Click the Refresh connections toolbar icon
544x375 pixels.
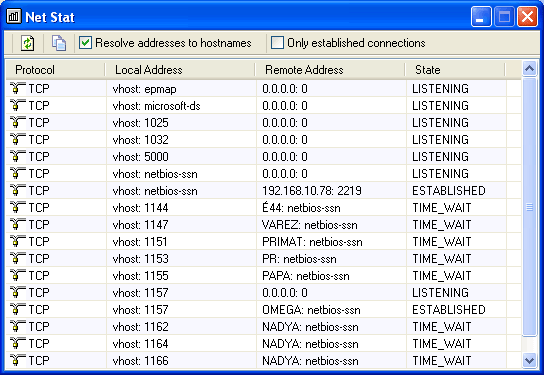pos(27,43)
